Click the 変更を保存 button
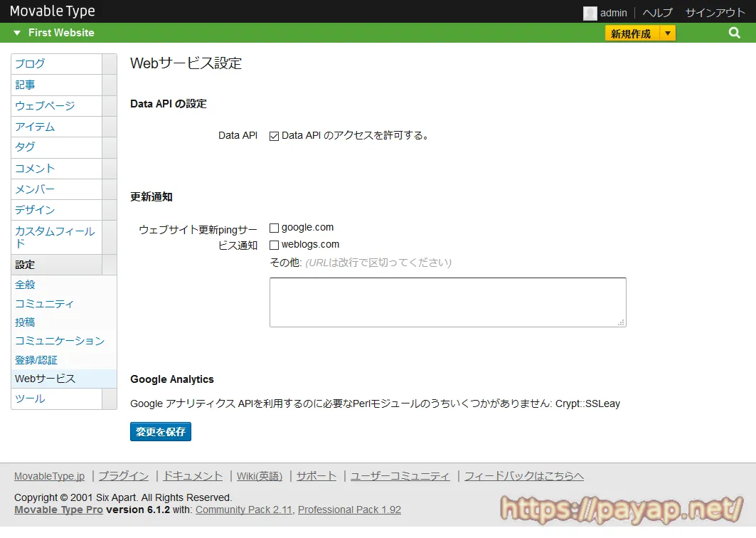 point(161,432)
